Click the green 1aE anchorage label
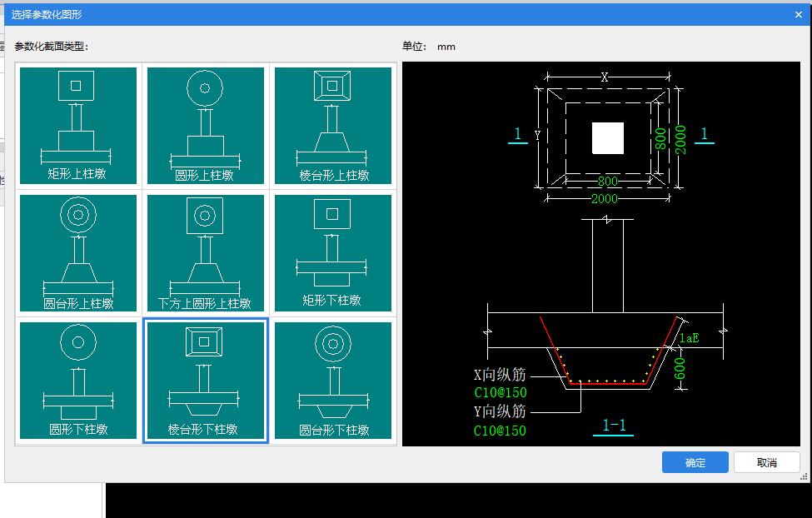812x518 pixels. [688, 338]
